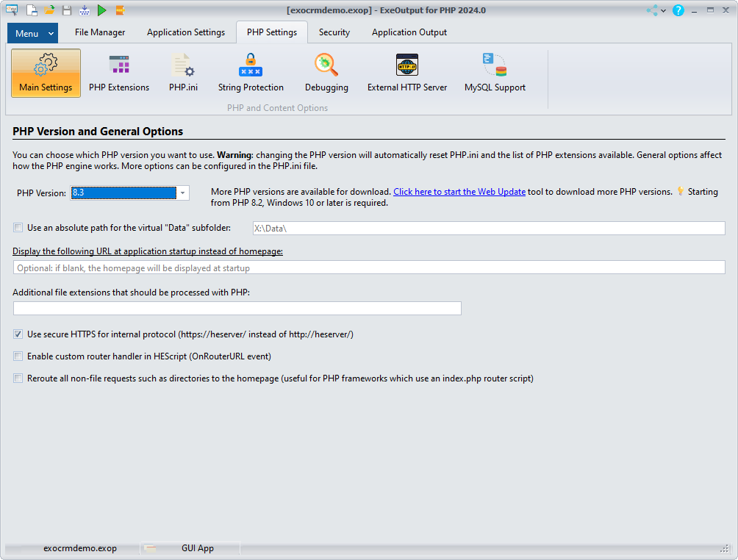Open PHP Extensions settings
738x560 pixels.
pyautogui.click(x=118, y=73)
